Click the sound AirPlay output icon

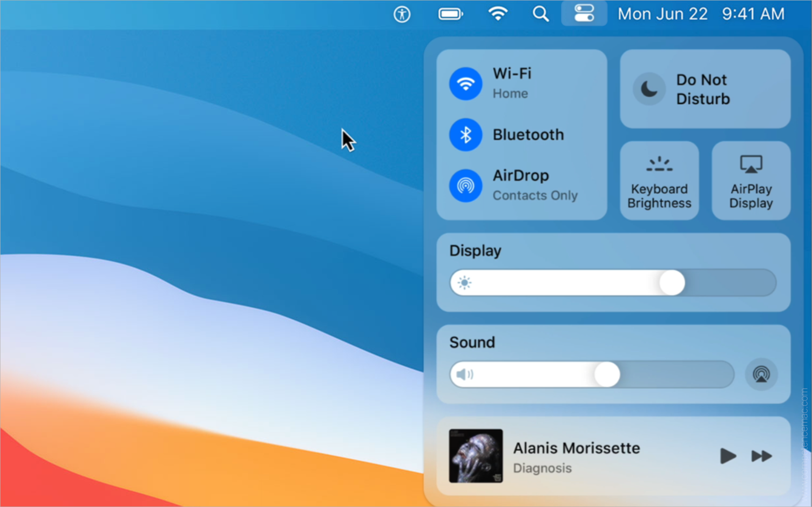761,374
